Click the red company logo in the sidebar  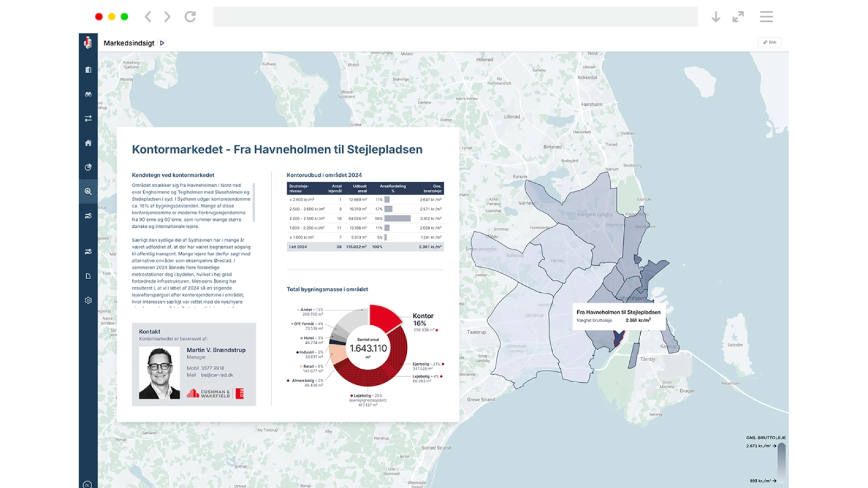[88, 42]
